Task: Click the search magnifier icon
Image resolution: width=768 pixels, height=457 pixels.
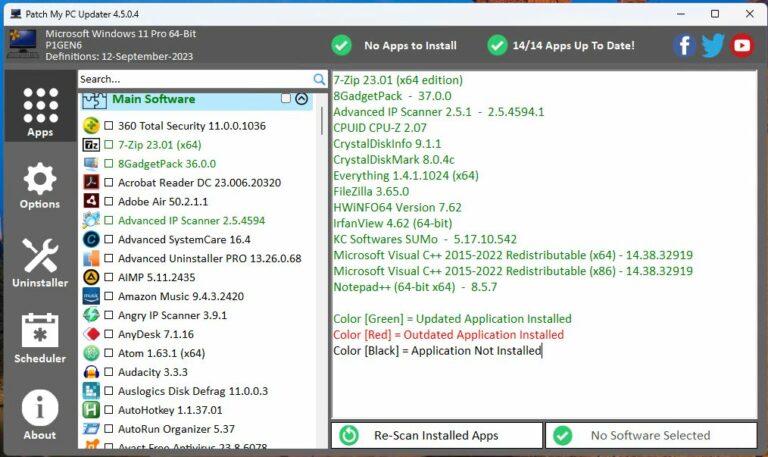Action: tap(319, 79)
